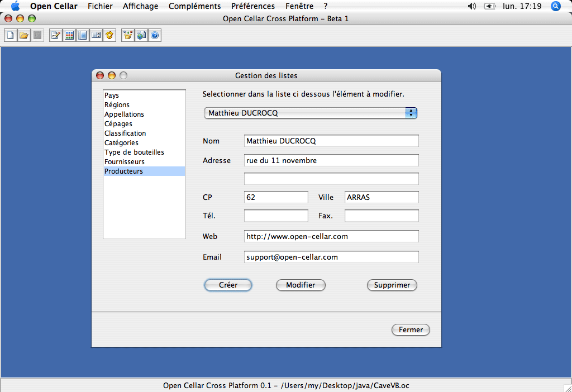Screen dimensions: 572x392
Task: Click the CP postal code field
Action: [x=276, y=197]
